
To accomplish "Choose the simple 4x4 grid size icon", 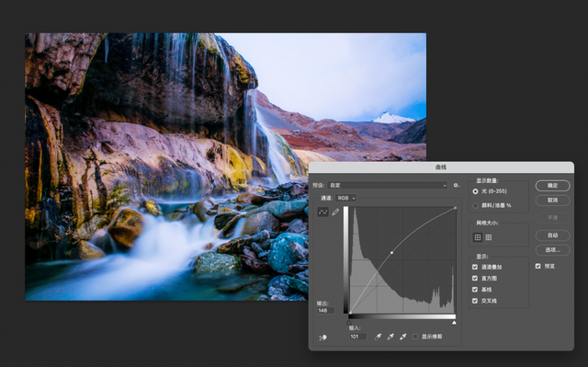I will [478, 237].
